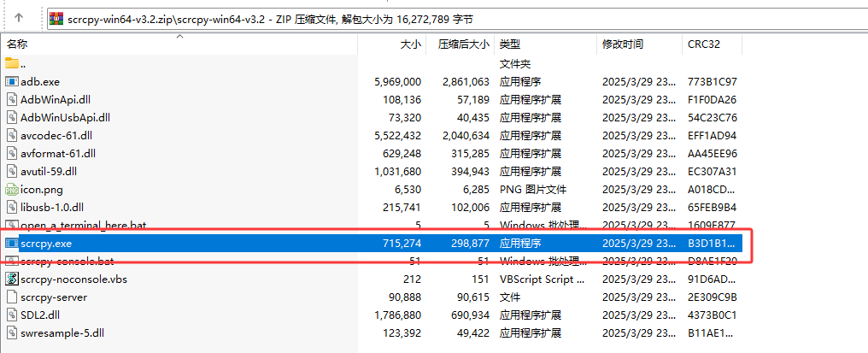The image size is (868, 353).
Task: Click the up-one-level arrow button
Action: (x=18, y=18)
